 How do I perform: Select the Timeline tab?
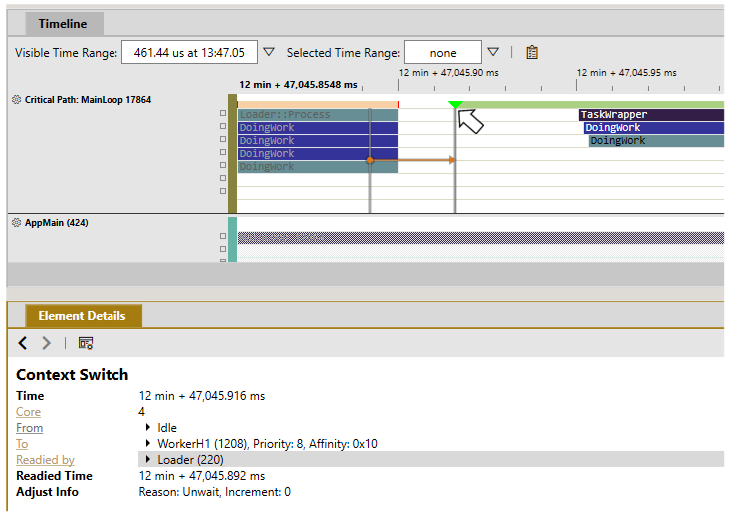pos(63,24)
